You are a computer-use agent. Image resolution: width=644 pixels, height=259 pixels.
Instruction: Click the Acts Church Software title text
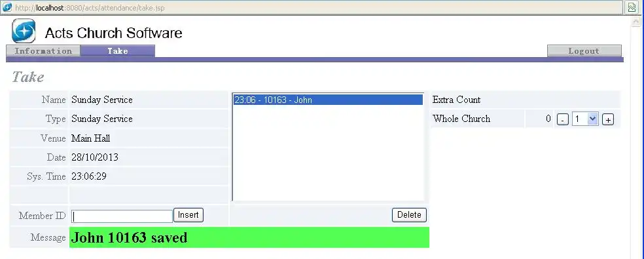tap(114, 33)
